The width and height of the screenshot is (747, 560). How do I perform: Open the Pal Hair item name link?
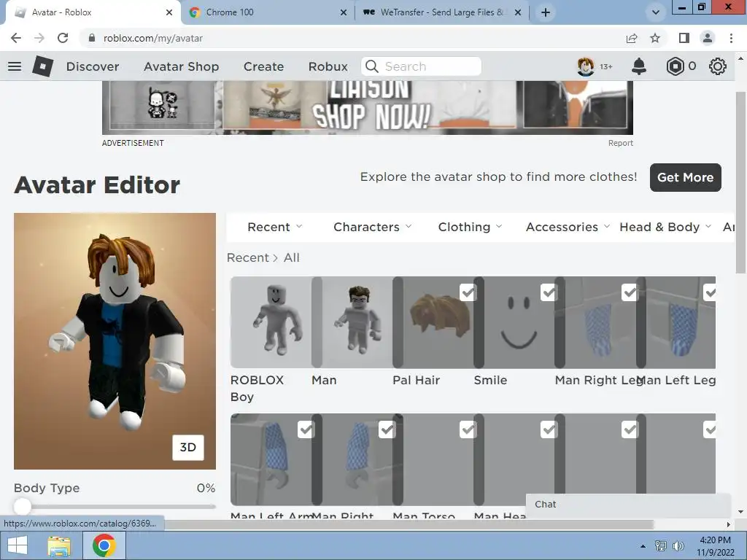pos(416,380)
